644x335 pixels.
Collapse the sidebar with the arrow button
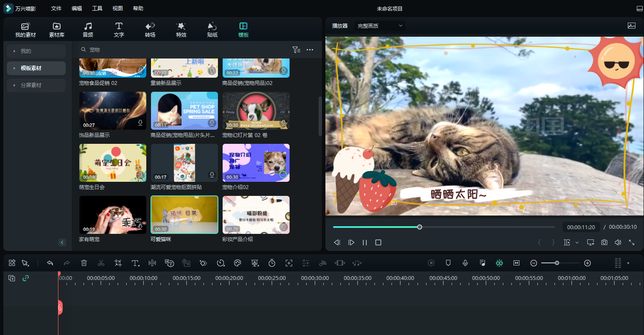pos(62,242)
